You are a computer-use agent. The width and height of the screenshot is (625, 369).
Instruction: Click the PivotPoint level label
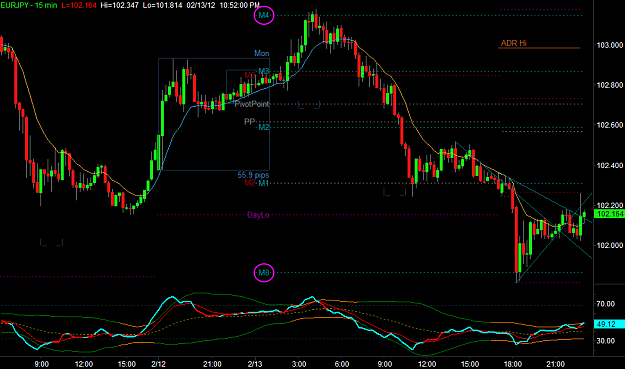(252, 104)
